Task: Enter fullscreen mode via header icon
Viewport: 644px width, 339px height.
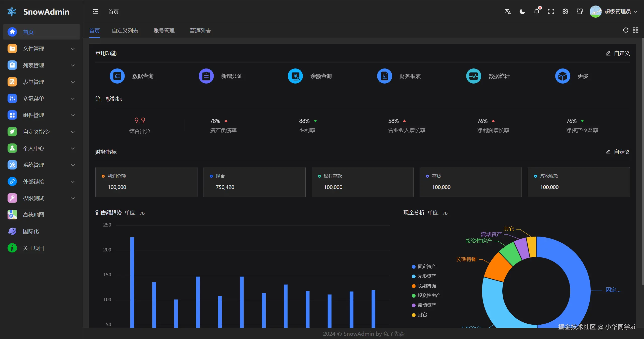Action: coord(551,12)
